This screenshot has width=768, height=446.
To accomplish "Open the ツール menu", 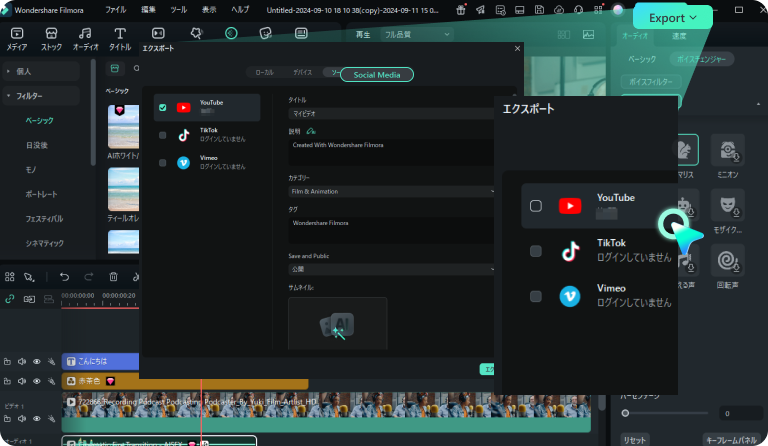I will click(x=179, y=10).
